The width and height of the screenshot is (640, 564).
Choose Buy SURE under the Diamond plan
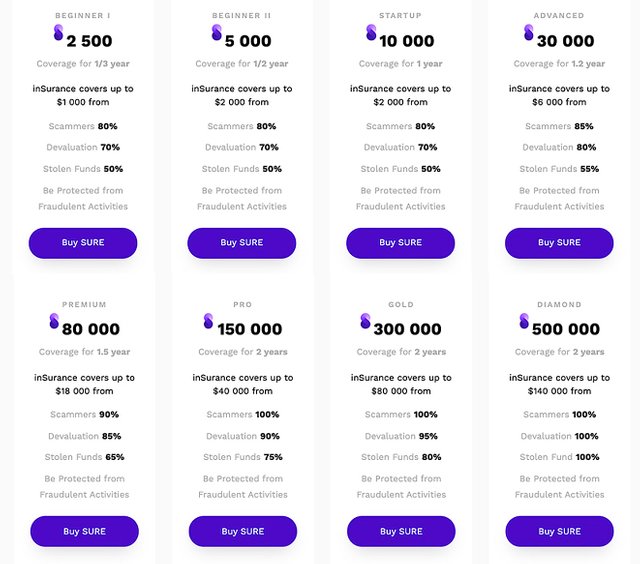point(559,531)
